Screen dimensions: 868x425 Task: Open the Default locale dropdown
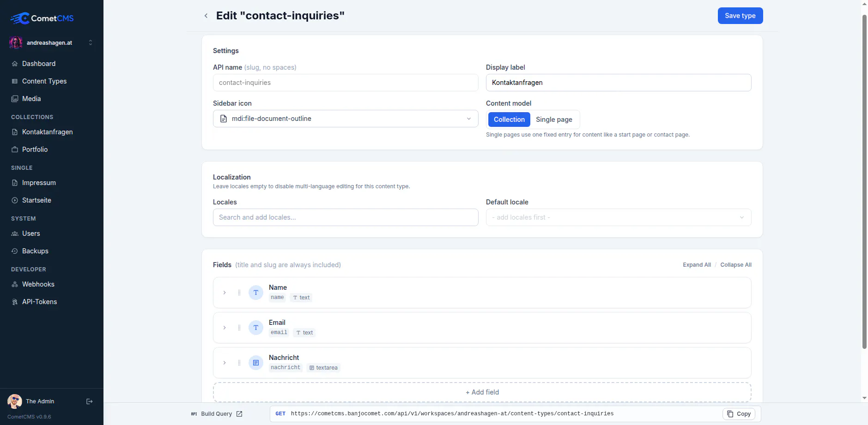[x=619, y=217]
